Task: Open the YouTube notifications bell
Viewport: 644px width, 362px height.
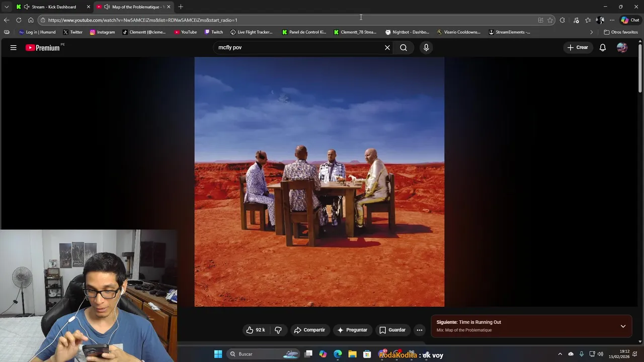Action: pos(602,47)
